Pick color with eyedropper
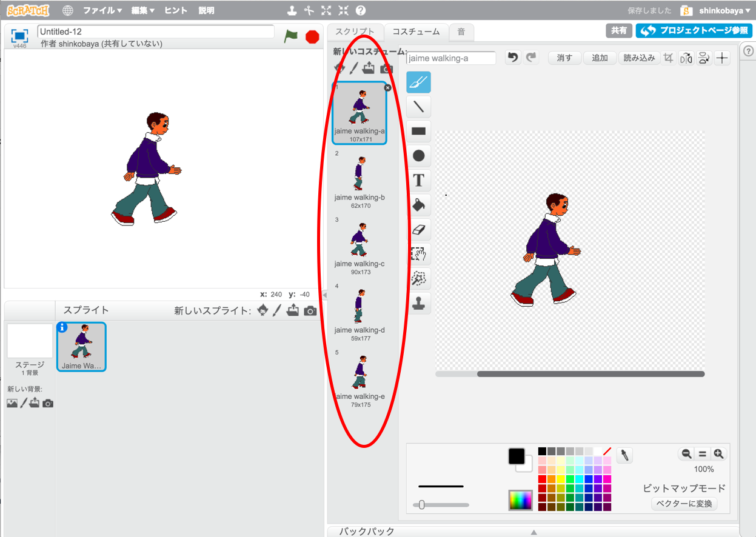This screenshot has height=537, width=756. pyautogui.click(x=624, y=455)
